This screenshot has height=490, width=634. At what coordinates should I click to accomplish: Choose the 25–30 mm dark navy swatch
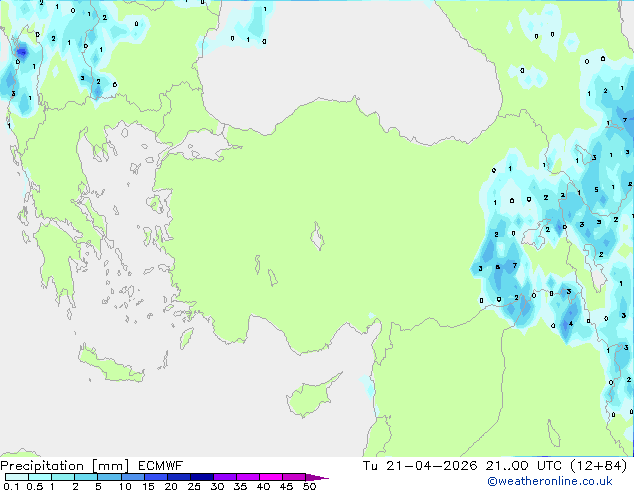tap(202, 477)
